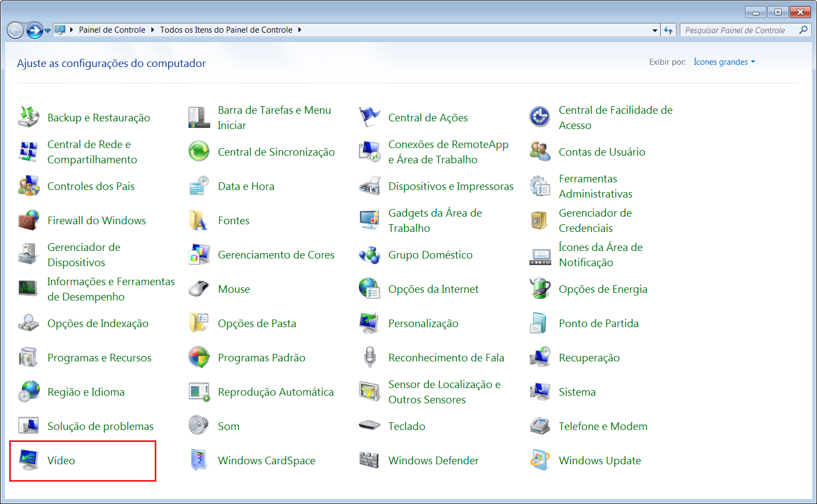Open the Ponto de Partida link
Image resolution: width=817 pixels, height=504 pixels.
tap(599, 323)
